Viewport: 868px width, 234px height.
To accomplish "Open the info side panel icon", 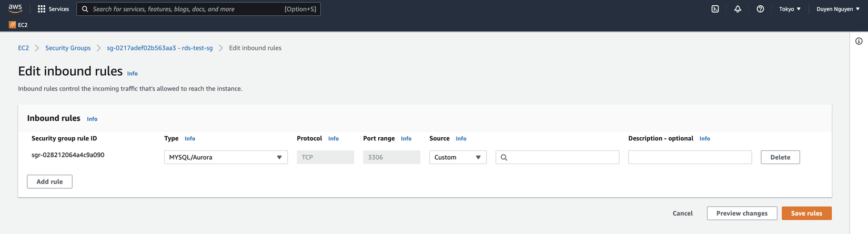I will tap(859, 41).
